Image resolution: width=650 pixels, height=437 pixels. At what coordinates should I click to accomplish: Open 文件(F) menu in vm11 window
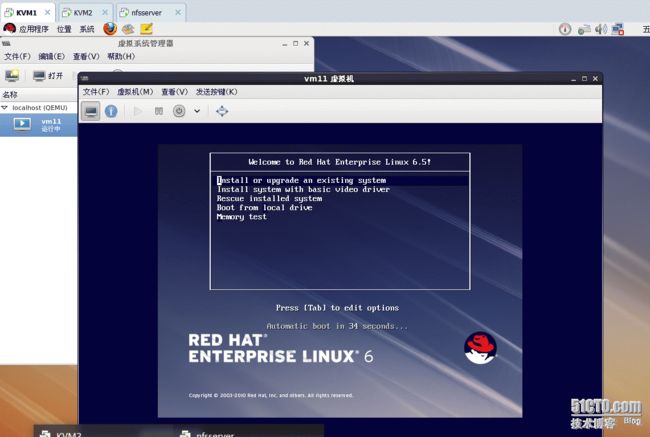click(x=96, y=92)
